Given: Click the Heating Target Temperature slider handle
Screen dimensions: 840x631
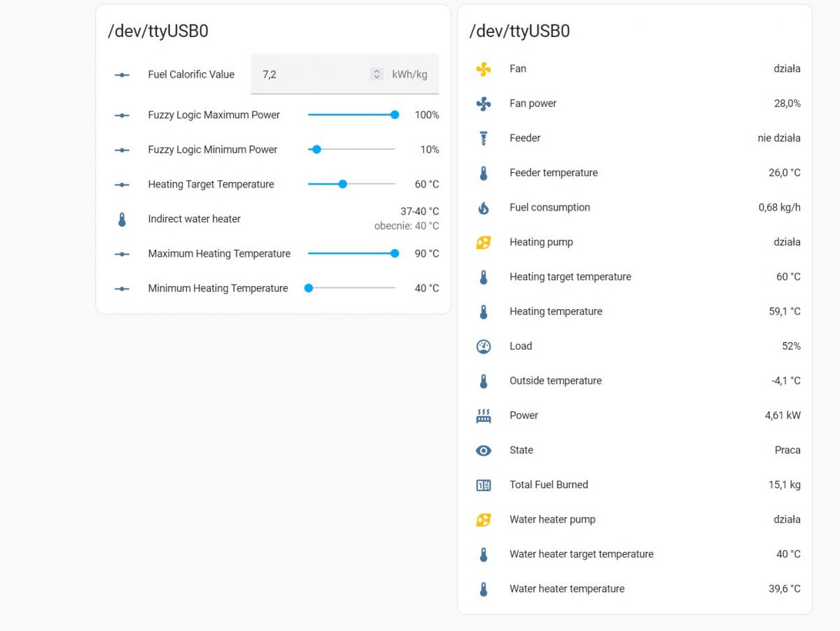Looking at the screenshot, I should 342,184.
